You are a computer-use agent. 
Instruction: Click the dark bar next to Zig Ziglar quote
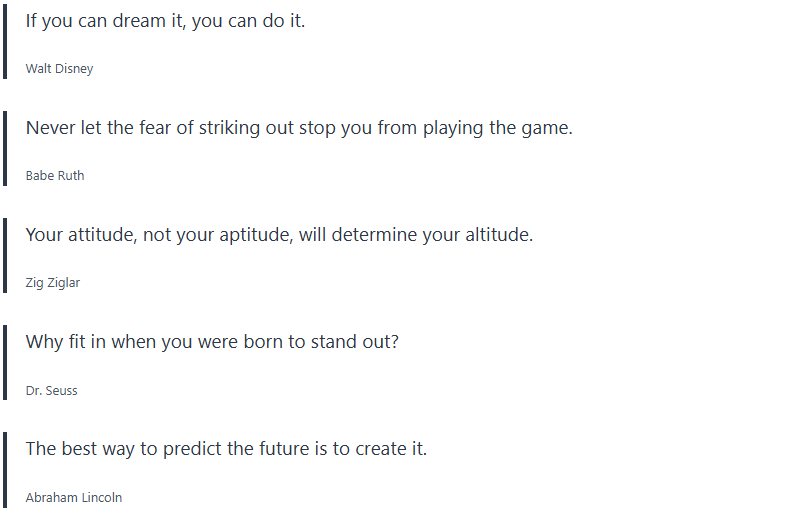[x=5, y=254]
